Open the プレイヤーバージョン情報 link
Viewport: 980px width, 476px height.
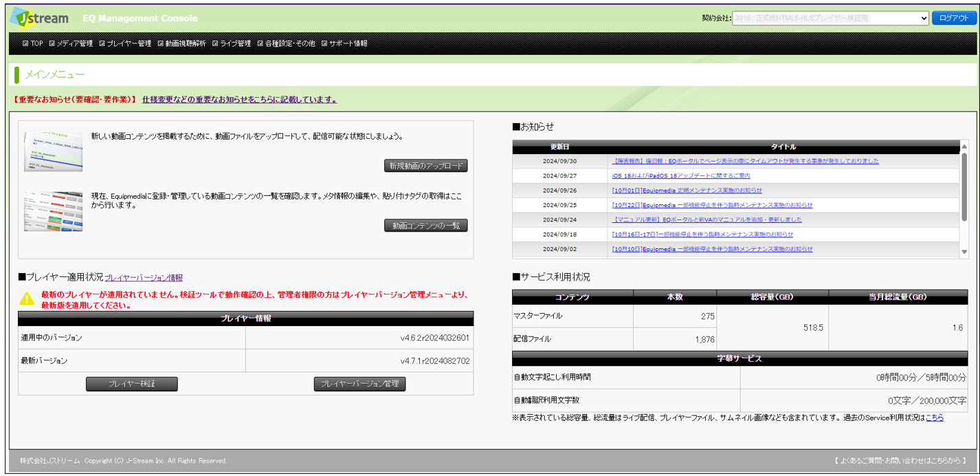[144, 278]
